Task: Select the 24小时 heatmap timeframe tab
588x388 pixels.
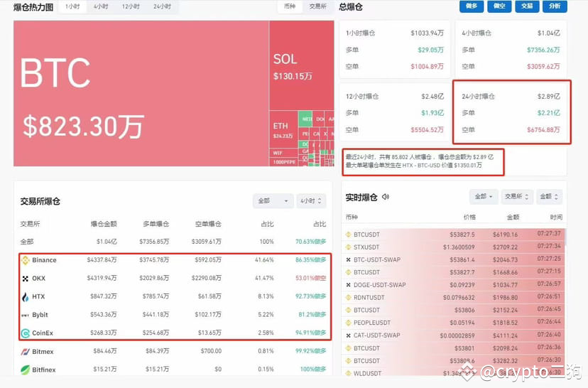Action: (x=162, y=7)
